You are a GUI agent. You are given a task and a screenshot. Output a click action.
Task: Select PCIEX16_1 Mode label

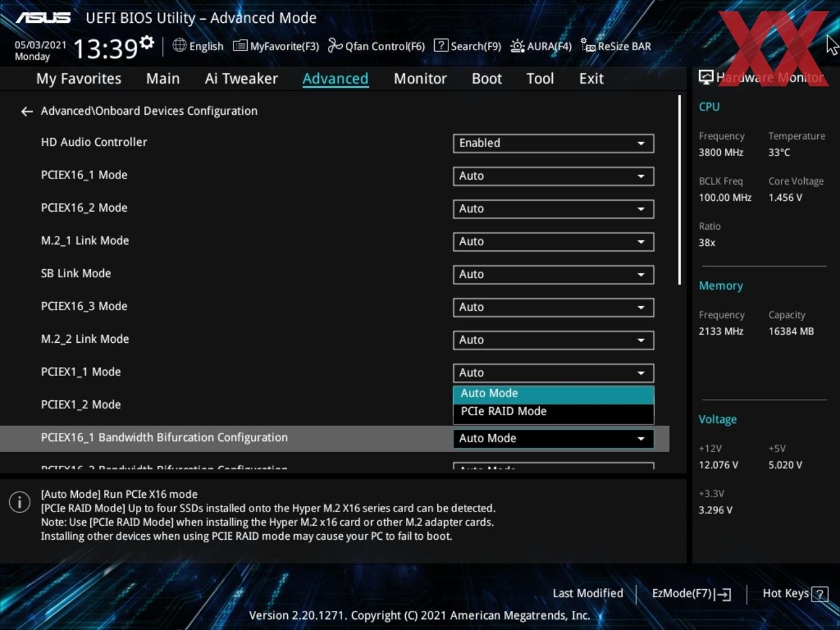tap(84, 175)
